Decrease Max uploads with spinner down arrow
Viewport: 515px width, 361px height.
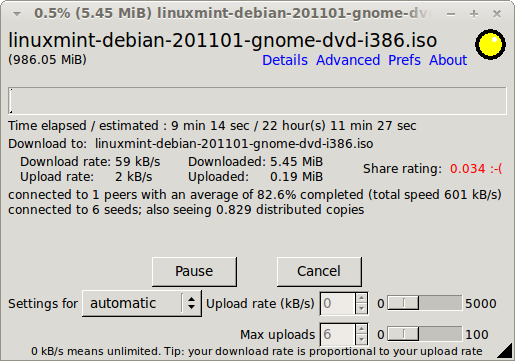361,339
